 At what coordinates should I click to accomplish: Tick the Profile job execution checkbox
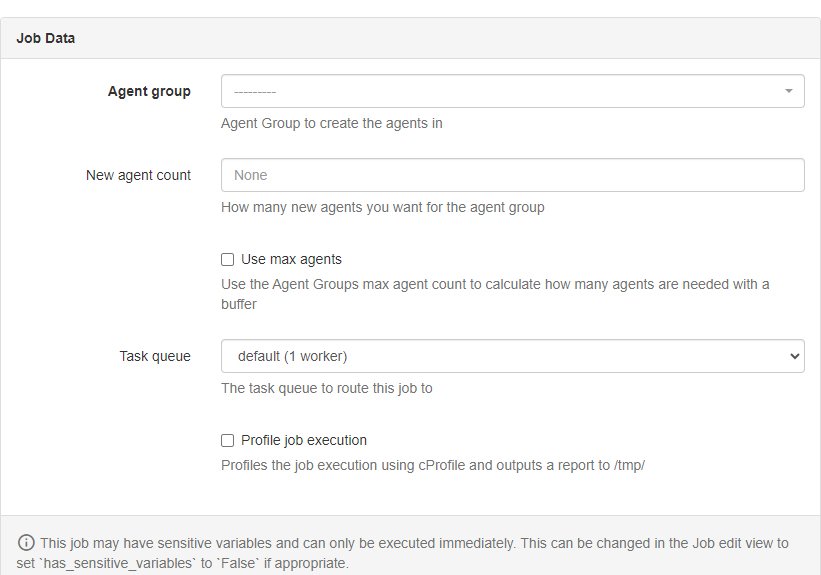point(228,440)
